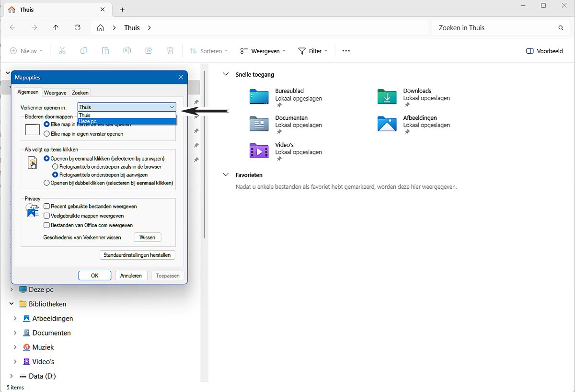Enable Veelgebruikte mappen weergeven checkbox
The height and width of the screenshot is (392, 575).
point(47,216)
